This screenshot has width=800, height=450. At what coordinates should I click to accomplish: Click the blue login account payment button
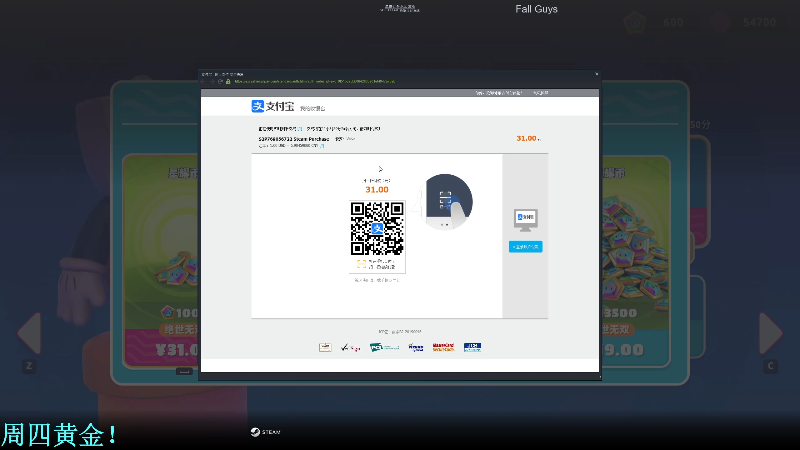coord(526,246)
